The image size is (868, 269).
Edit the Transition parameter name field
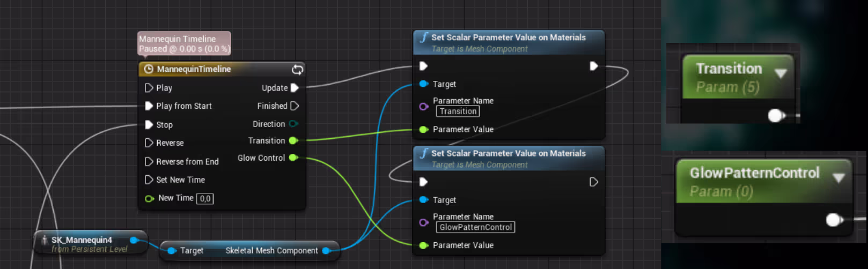point(458,111)
